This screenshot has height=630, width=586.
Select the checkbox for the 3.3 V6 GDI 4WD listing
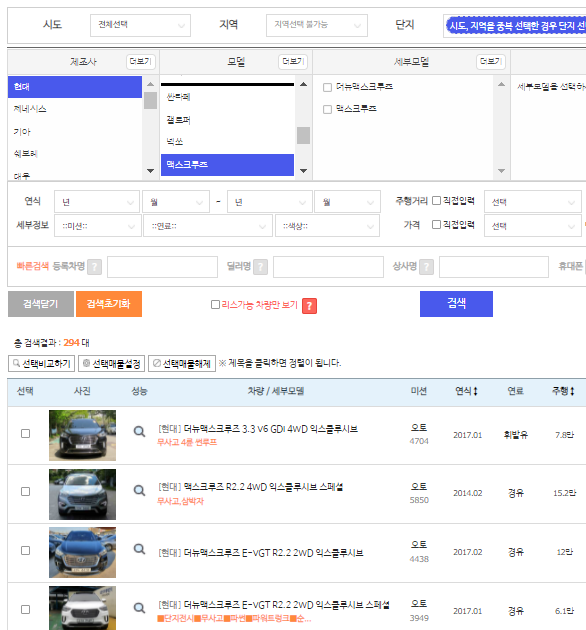click(25, 434)
